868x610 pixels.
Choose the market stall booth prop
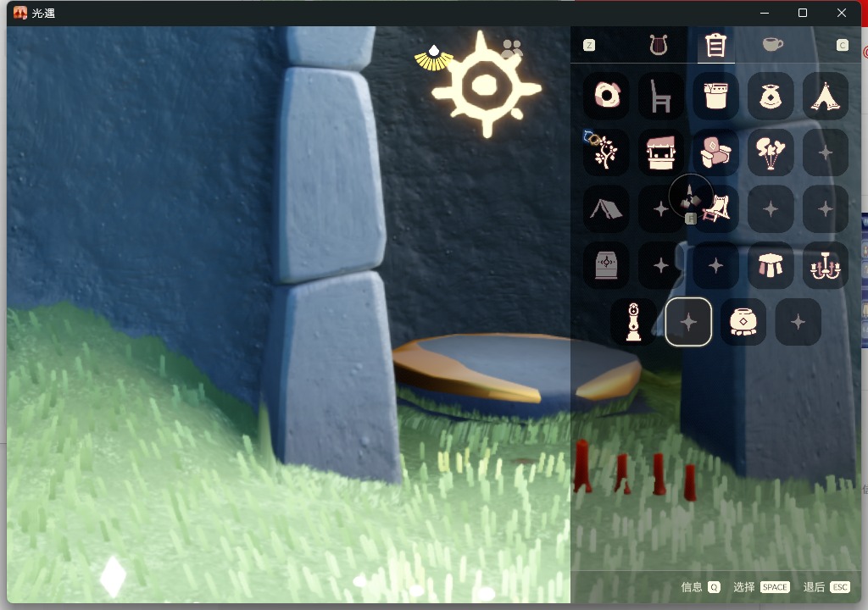(x=661, y=152)
